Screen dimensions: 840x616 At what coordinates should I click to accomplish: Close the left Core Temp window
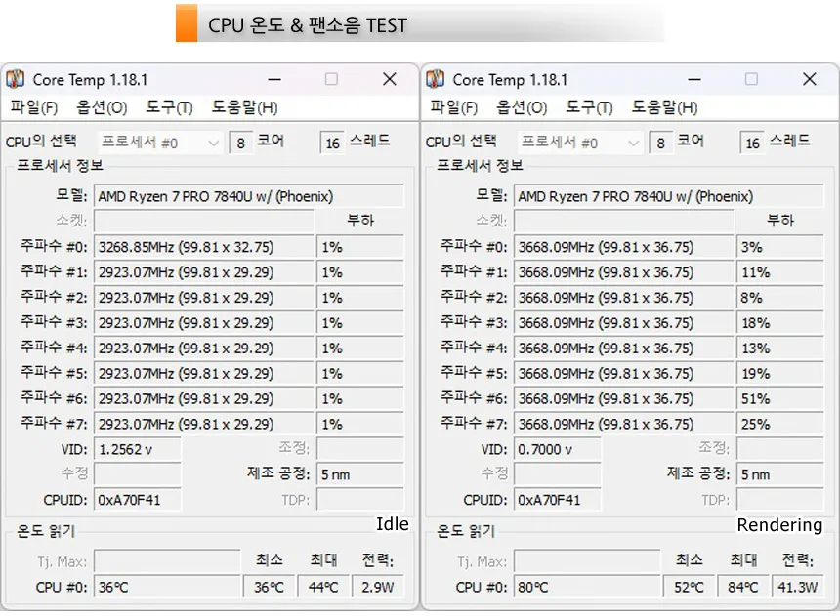click(x=389, y=79)
